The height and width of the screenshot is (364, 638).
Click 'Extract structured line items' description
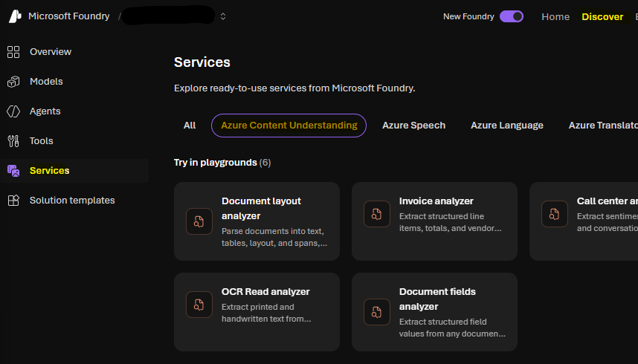(450, 222)
